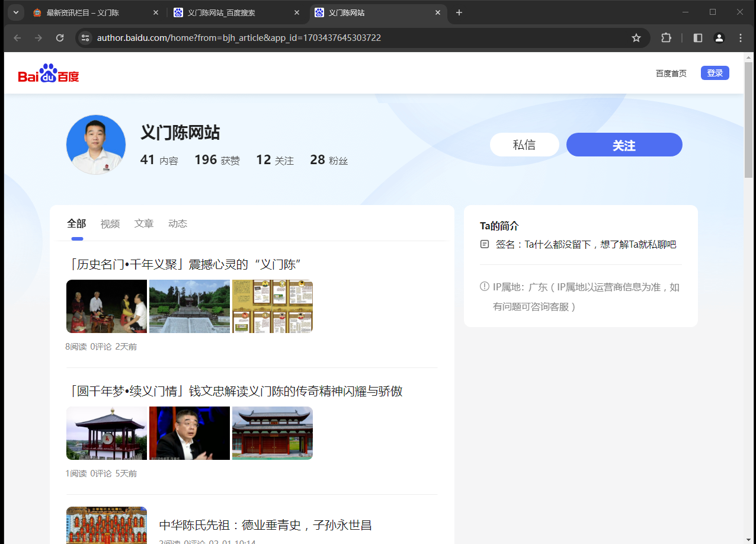Open the 义门陈网站 author profile avatar
Screen dimensions: 756x544
tap(96, 145)
